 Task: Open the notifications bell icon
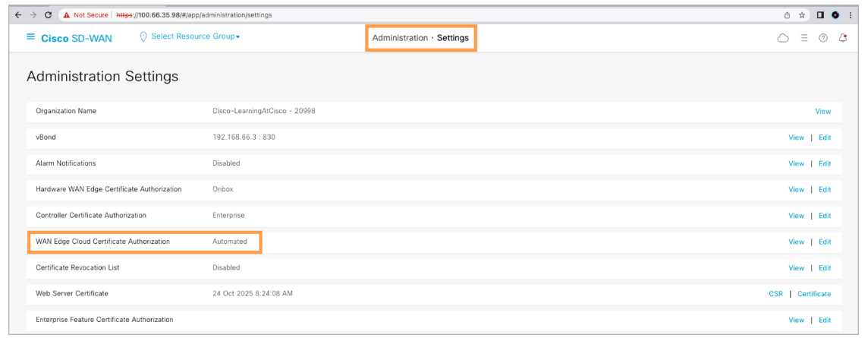842,38
